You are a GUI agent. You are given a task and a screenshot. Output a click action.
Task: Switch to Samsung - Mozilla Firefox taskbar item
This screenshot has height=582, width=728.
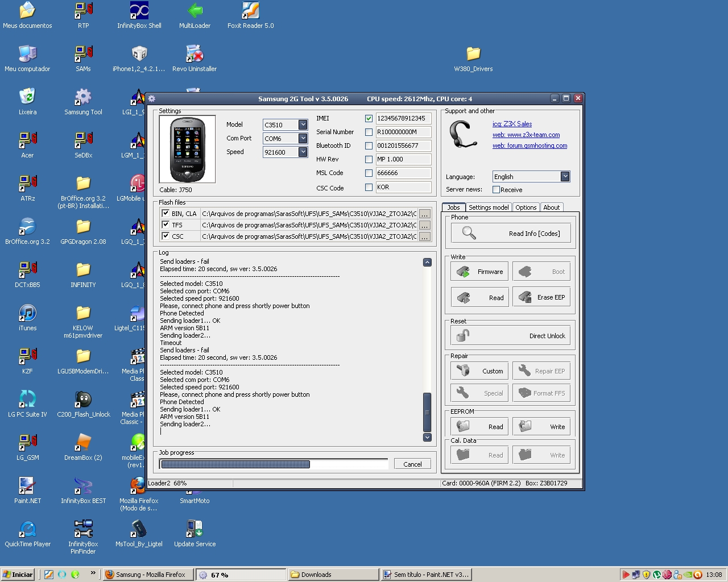(148, 575)
